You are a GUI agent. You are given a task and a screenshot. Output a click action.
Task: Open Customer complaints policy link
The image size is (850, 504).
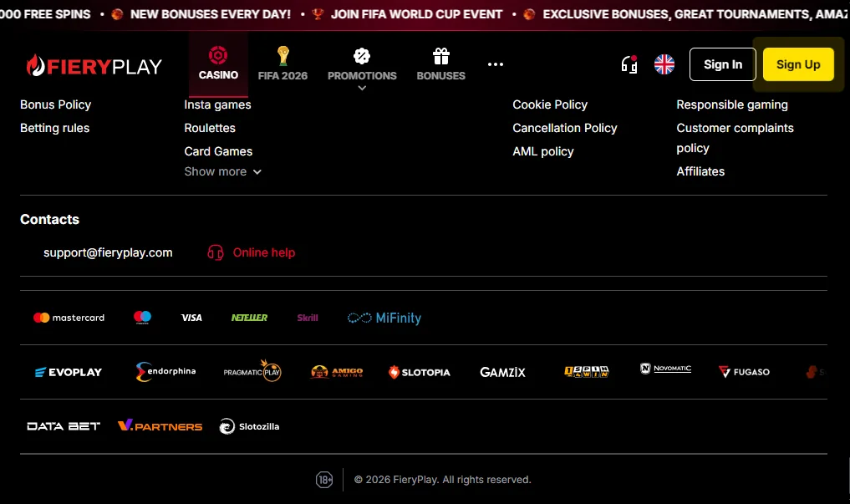[735, 138]
